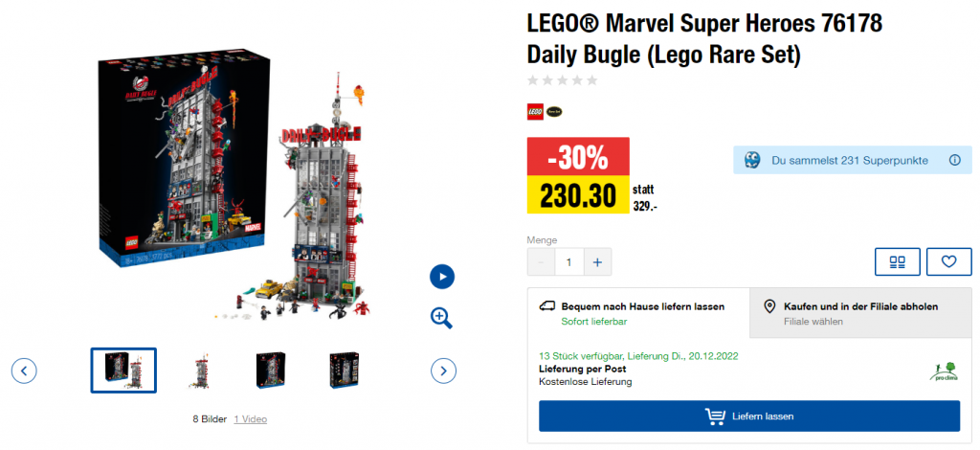This screenshot has height=450, width=980.
Task: Decrease quantity with minus button
Action: pos(541,261)
